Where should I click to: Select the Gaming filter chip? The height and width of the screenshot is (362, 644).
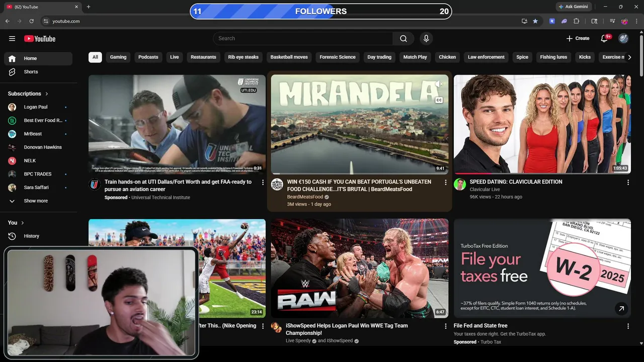click(x=118, y=57)
